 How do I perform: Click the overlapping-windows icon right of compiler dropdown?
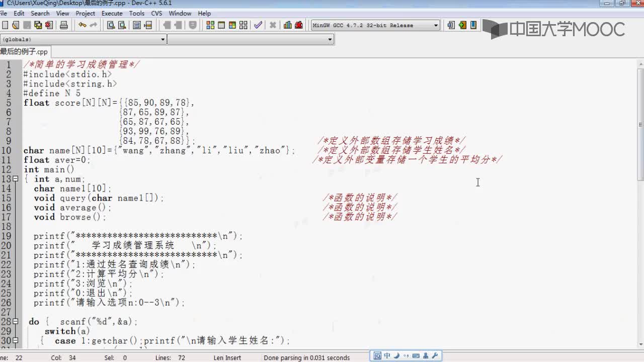click(x=451, y=25)
